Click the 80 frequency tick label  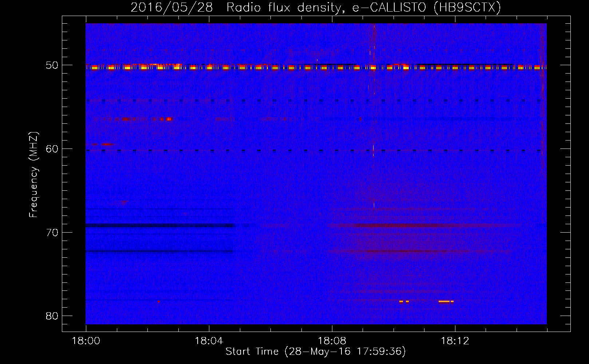point(52,316)
